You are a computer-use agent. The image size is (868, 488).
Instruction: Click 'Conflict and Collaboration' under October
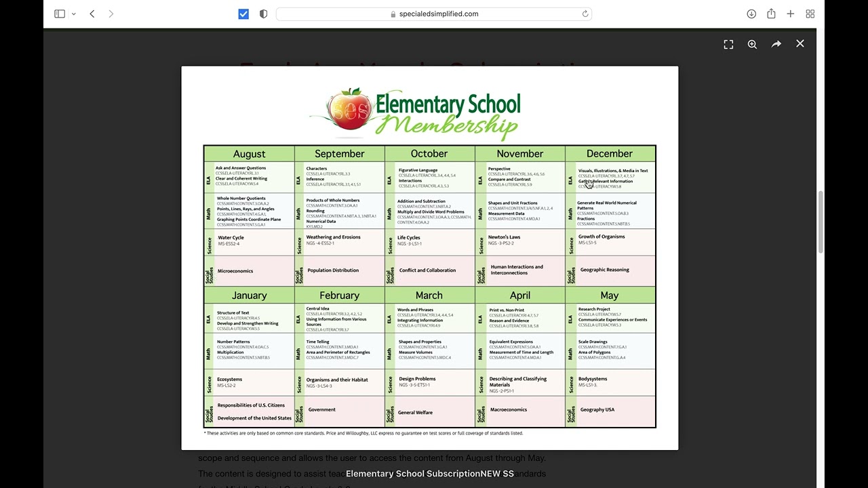pos(427,270)
